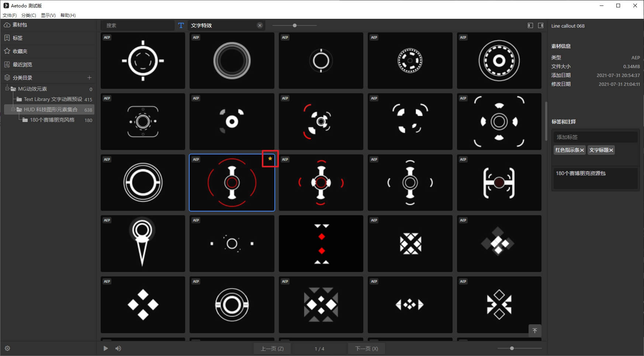The width and height of the screenshot is (644, 356).
Task: Open the 文件(F) menu
Action: point(10,15)
